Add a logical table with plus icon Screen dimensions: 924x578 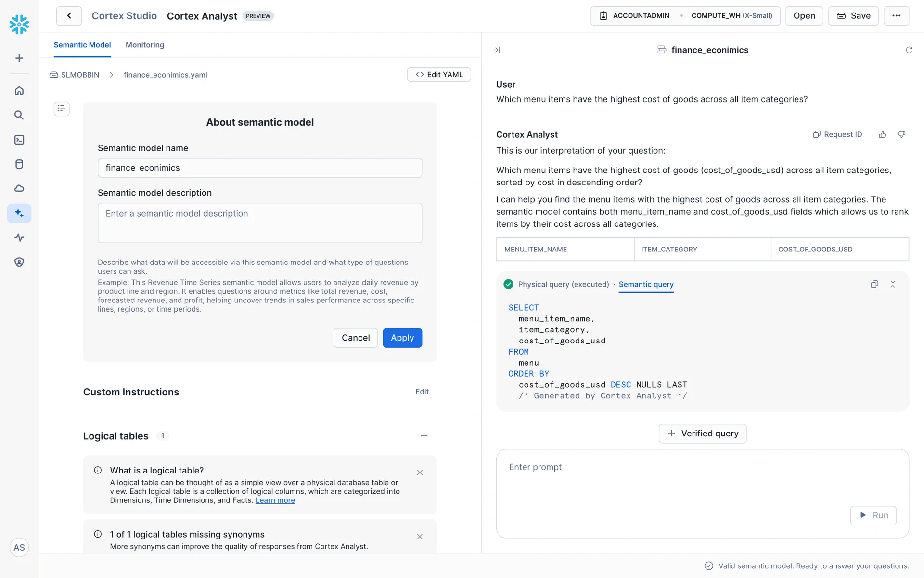point(423,435)
